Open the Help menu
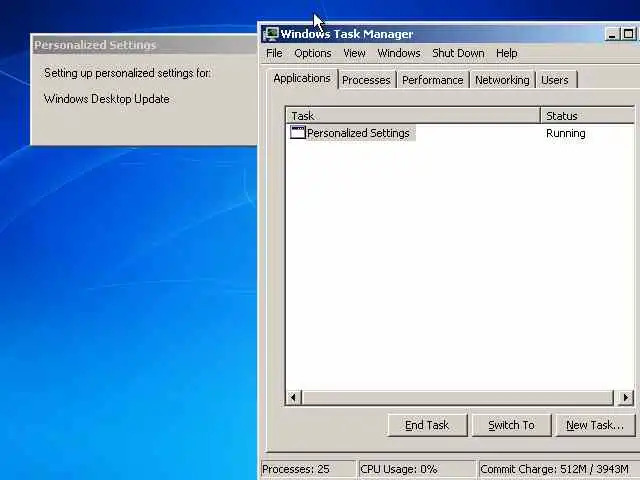 pos(507,53)
